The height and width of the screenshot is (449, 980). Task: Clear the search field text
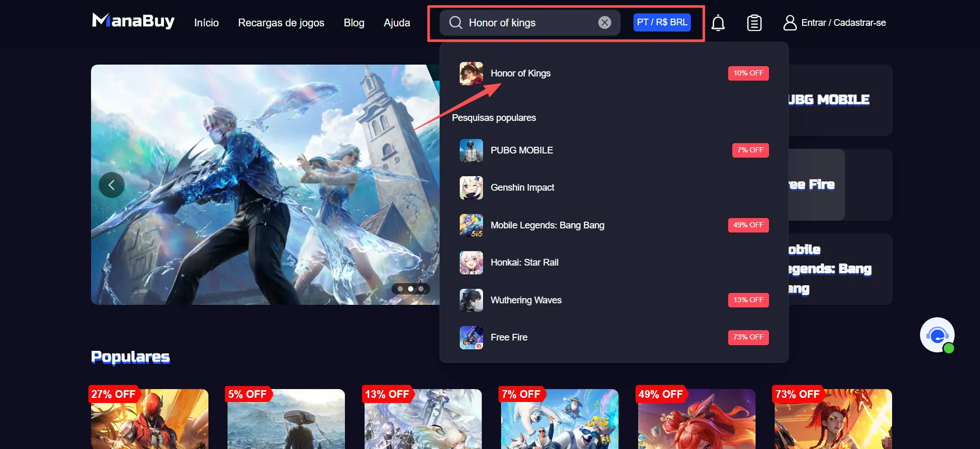605,23
